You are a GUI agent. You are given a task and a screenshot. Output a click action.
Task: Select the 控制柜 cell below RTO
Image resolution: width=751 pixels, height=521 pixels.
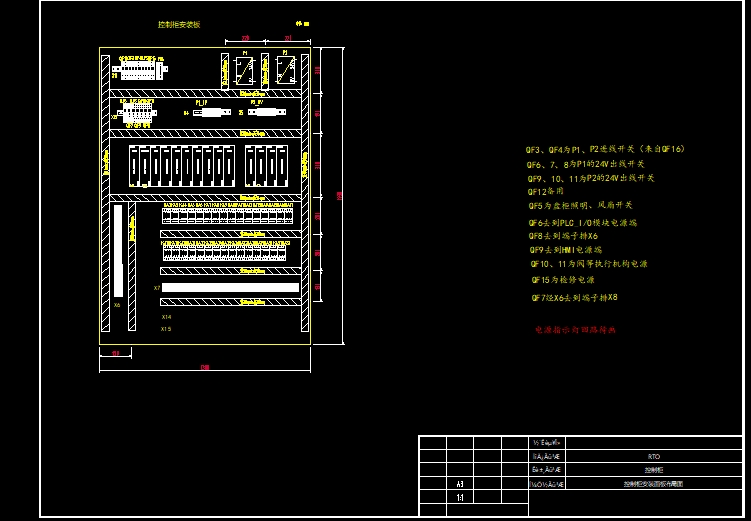pos(654,470)
